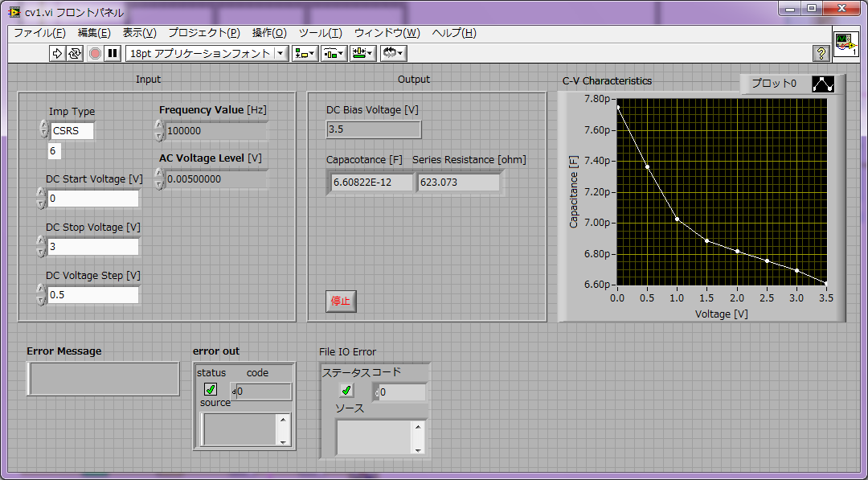Click the Voltage [V] axis label
This screenshot has width=868, height=480.
click(721, 314)
